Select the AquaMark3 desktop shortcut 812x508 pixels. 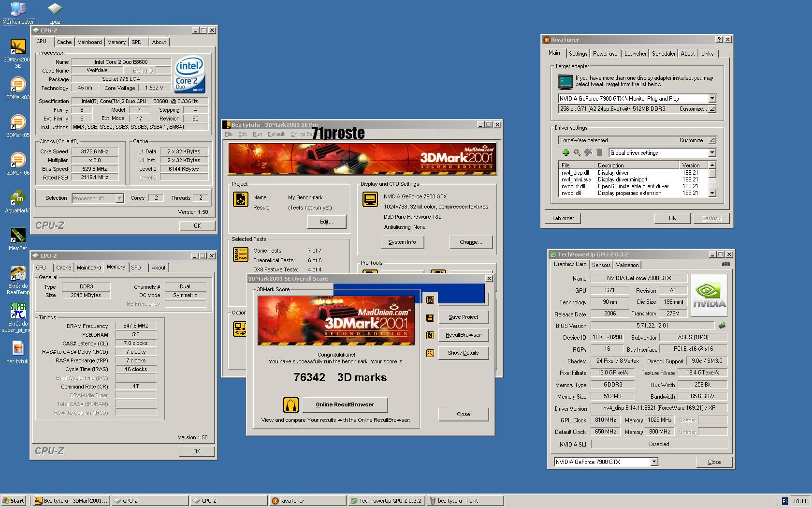coord(18,202)
